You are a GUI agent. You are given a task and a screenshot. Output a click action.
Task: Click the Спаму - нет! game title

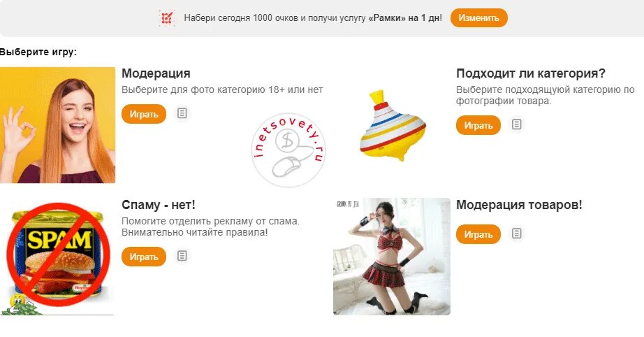[x=159, y=205]
